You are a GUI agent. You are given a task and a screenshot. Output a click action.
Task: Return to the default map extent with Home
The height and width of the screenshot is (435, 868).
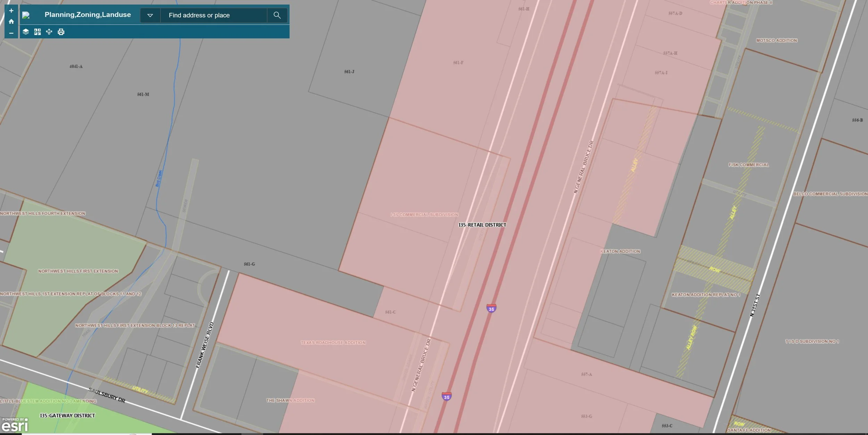tap(11, 22)
